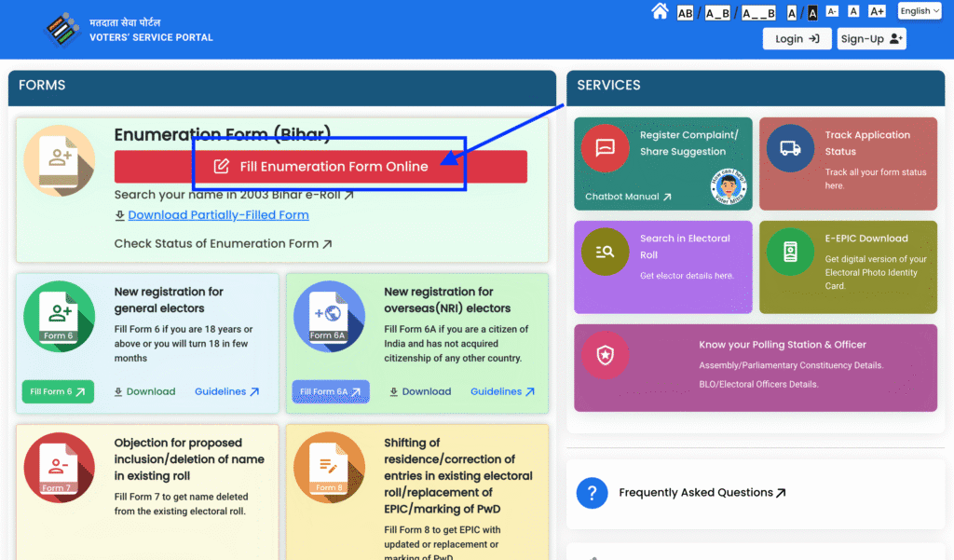Open the English language dropdown
Image resolution: width=954 pixels, height=560 pixels.
[919, 11]
